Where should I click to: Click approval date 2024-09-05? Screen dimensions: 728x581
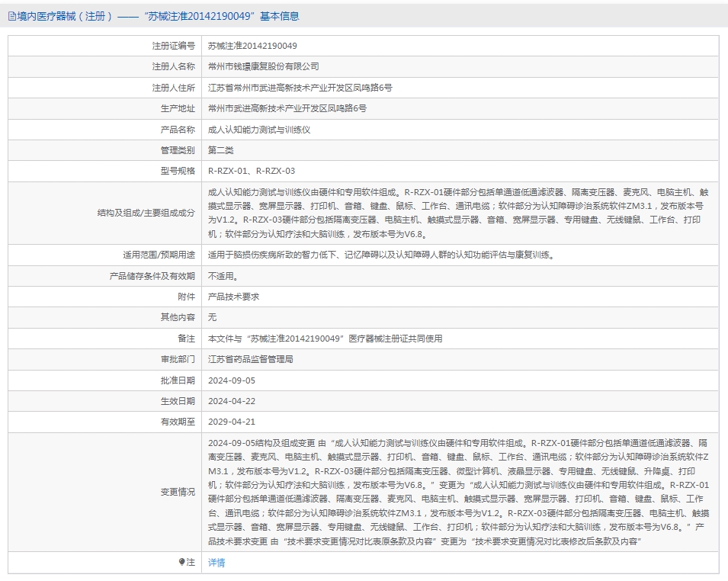pyautogui.click(x=232, y=380)
